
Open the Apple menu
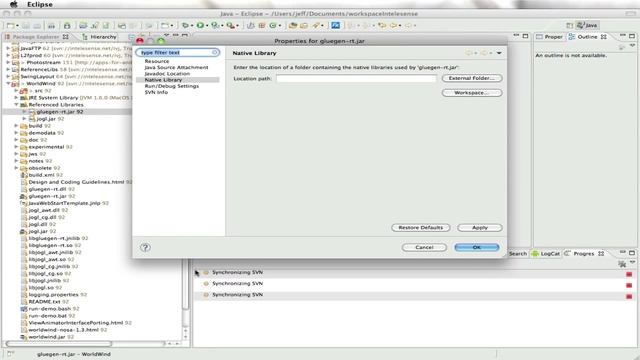(13, 4)
